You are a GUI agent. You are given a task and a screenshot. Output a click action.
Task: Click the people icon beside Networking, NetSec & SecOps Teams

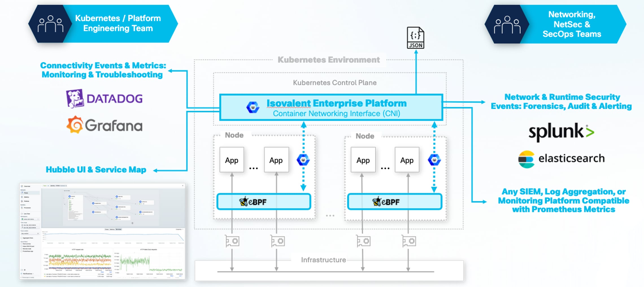tap(507, 25)
